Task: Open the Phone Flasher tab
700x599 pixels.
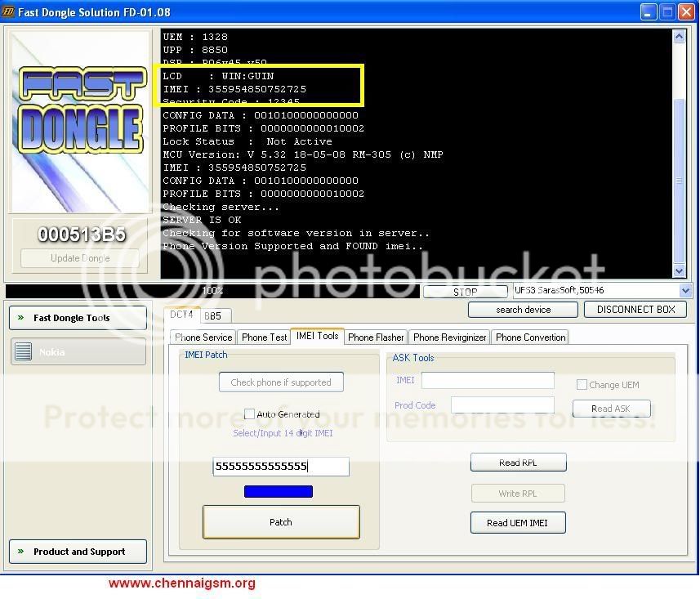Action: [x=376, y=337]
